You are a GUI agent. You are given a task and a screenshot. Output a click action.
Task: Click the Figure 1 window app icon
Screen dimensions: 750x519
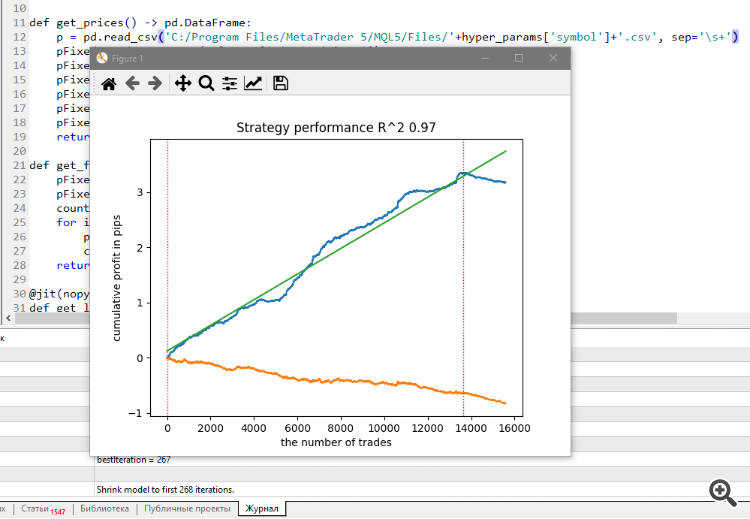pos(102,58)
